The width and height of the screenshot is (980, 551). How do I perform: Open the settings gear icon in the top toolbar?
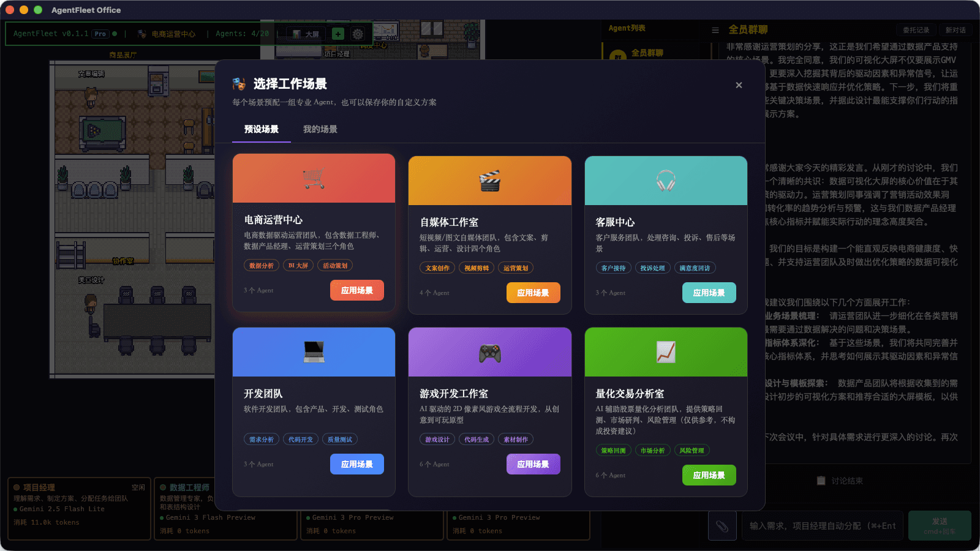[x=358, y=34]
